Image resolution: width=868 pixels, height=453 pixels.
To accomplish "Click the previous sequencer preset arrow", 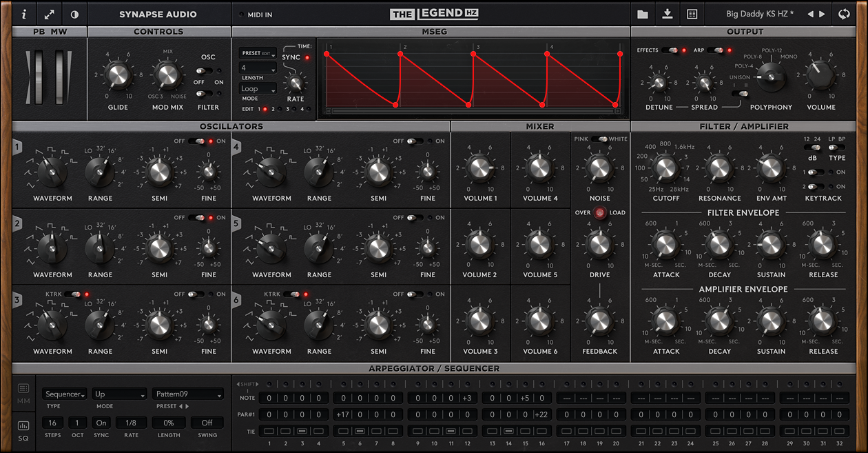I will pyautogui.click(x=180, y=407).
